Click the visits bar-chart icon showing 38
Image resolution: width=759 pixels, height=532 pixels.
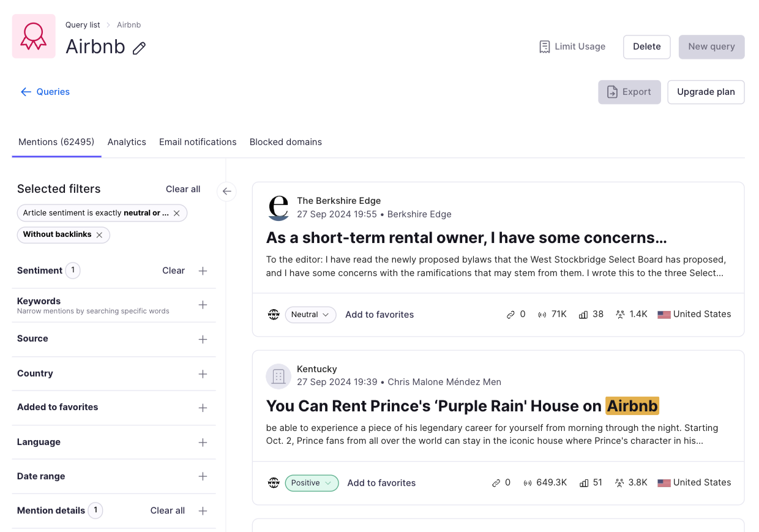[x=583, y=314]
